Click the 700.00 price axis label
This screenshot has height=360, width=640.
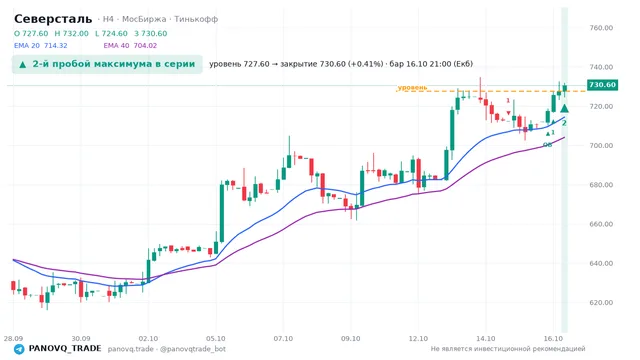[x=601, y=145]
